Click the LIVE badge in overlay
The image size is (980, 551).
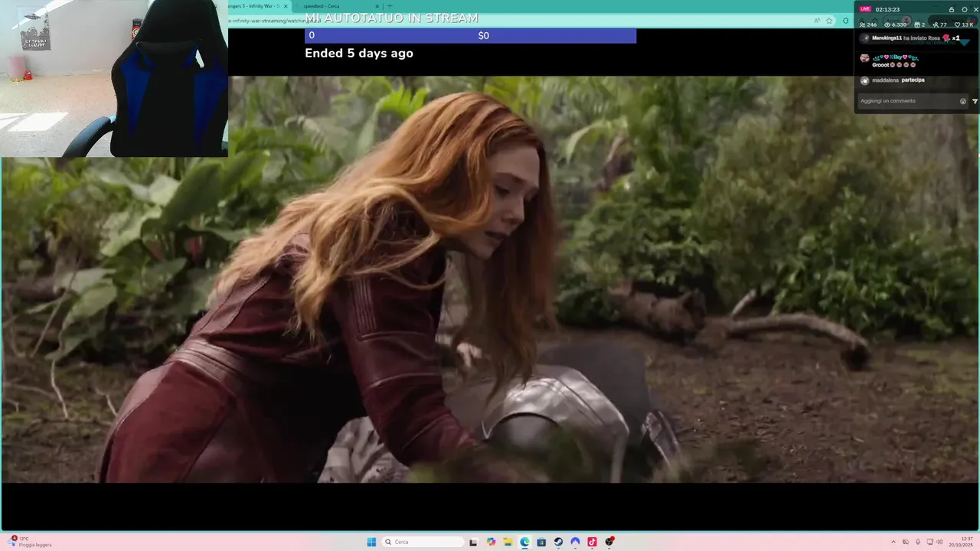[865, 9]
